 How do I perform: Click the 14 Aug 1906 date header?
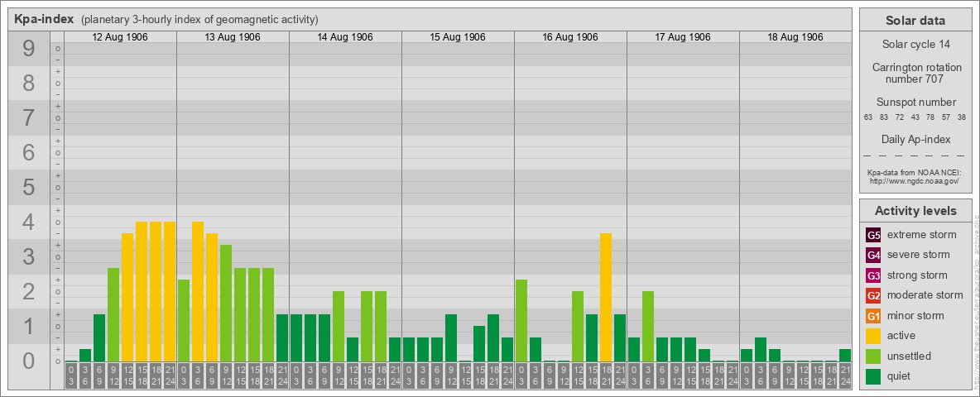point(345,37)
